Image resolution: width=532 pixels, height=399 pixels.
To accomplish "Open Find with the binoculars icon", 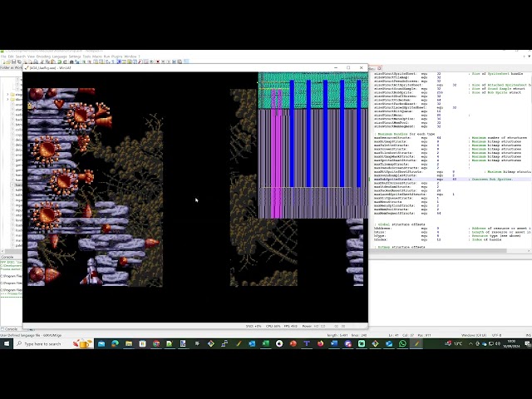I will tap(71, 62).
